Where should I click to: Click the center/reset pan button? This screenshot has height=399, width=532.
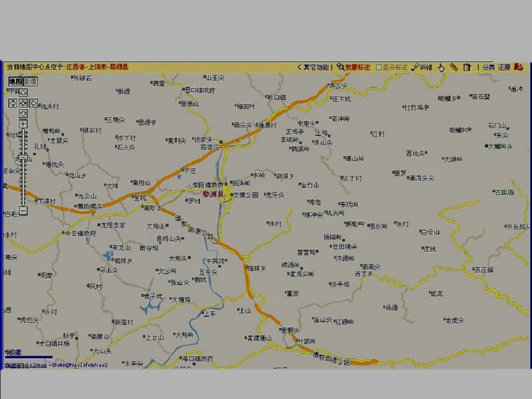click(x=23, y=103)
